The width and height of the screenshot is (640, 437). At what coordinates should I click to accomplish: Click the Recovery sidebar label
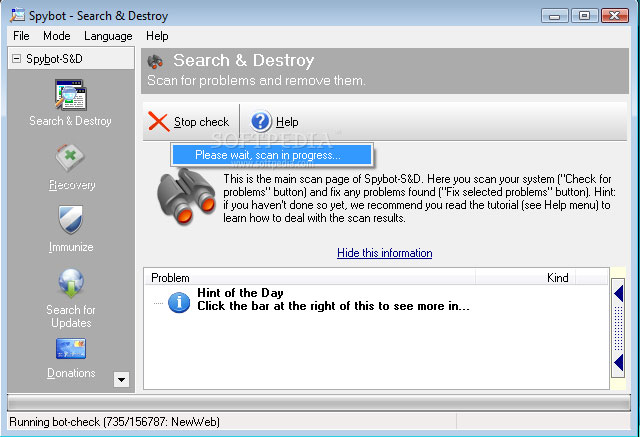pos(72,185)
